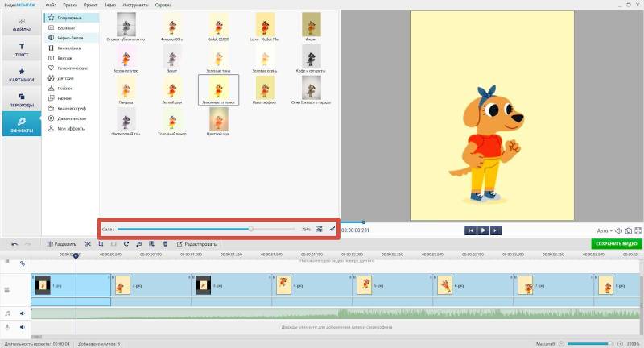Take a snapshot with the camera icon
Image resolution: width=644 pixels, height=348 pixels.
coord(629,231)
